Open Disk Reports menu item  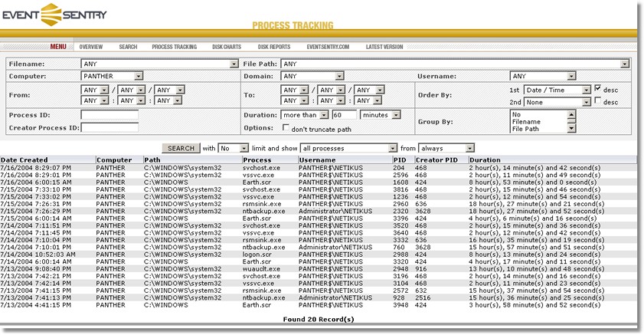(x=274, y=47)
